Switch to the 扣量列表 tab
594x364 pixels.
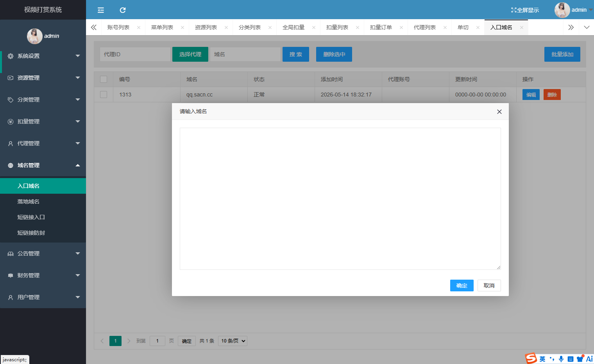(x=337, y=27)
